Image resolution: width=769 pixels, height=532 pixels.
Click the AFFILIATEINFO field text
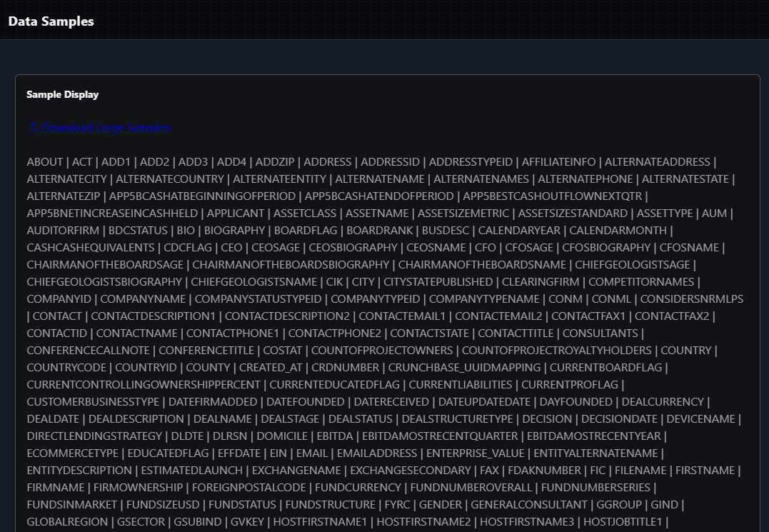coord(556,162)
